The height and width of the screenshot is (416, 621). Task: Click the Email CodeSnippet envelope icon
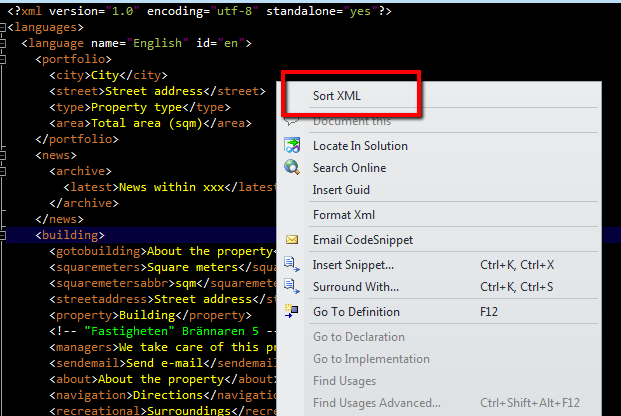(292, 240)
